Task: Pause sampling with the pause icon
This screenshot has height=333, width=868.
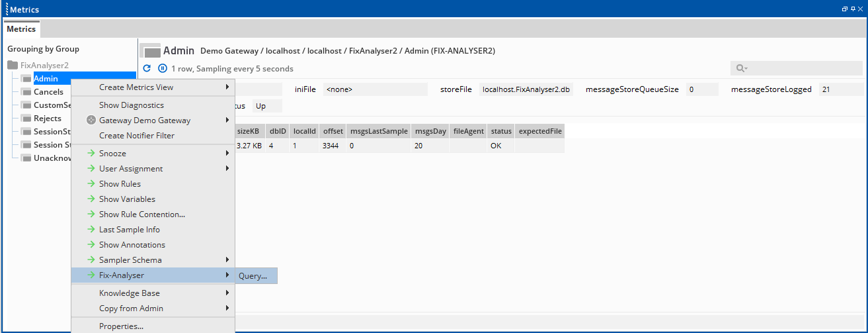Action: 163,68
